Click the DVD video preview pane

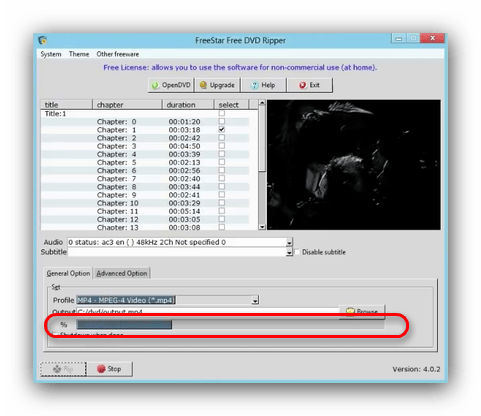click(354, 165)
